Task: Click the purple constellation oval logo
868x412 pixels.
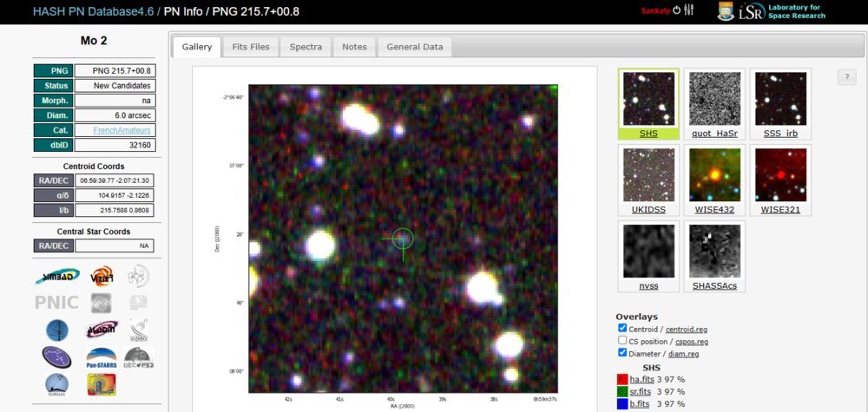Action: tap(56, 357)
